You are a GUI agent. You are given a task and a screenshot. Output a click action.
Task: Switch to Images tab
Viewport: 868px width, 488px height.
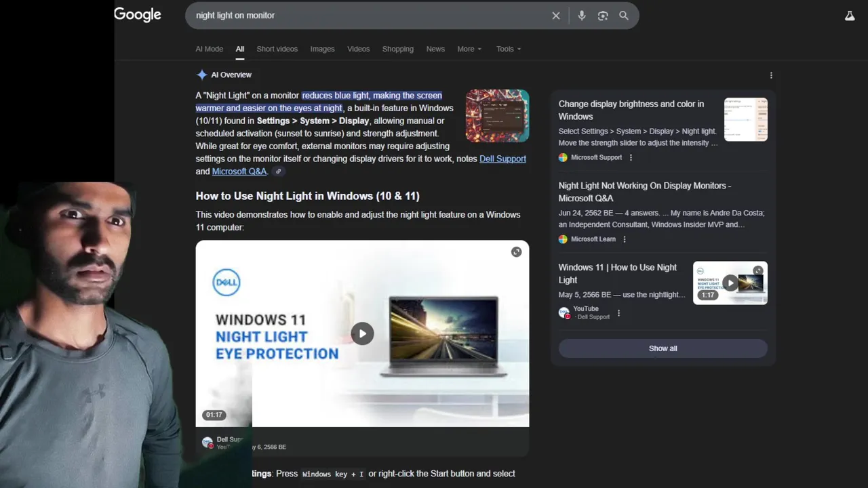(x=322, y=49)
